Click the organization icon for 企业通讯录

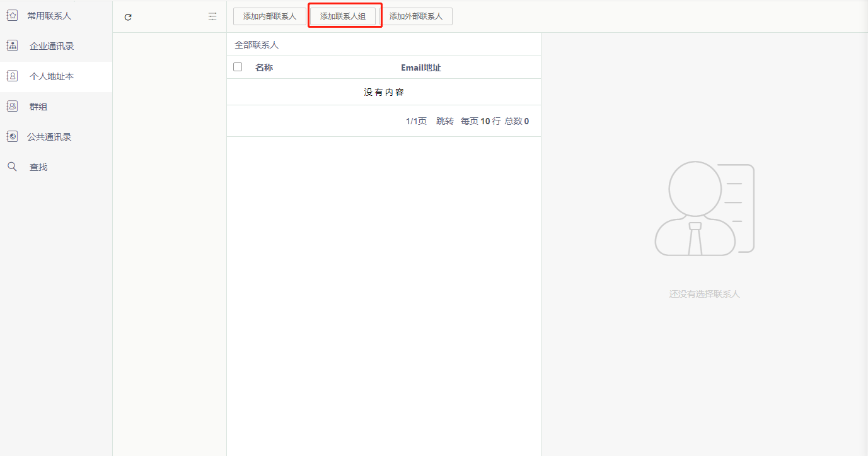coord(12,45)
